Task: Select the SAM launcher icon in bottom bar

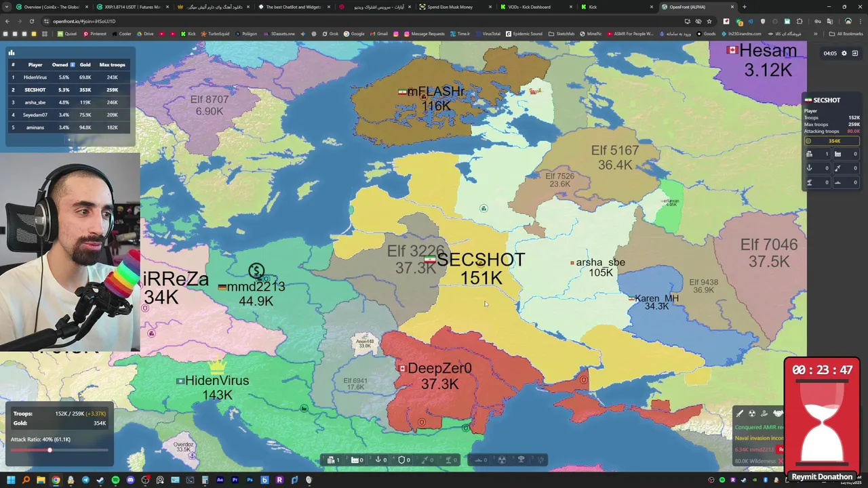Action: [448, 460]
